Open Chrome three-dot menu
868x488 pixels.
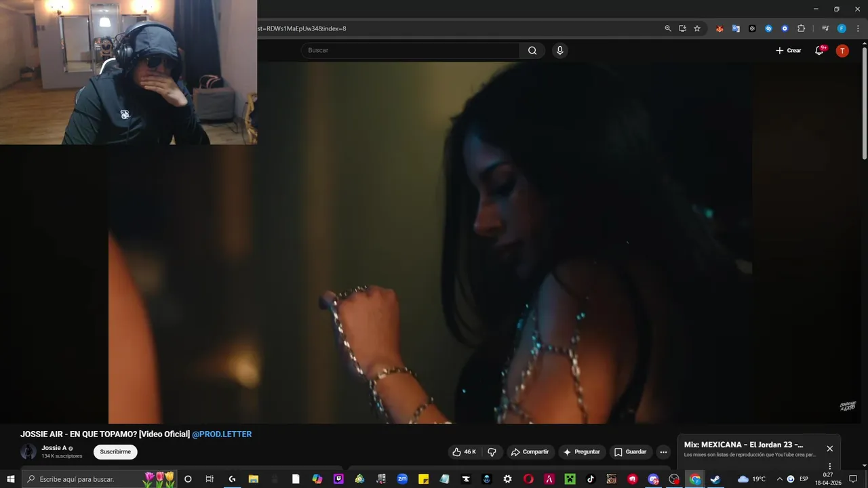click(858, 28)
